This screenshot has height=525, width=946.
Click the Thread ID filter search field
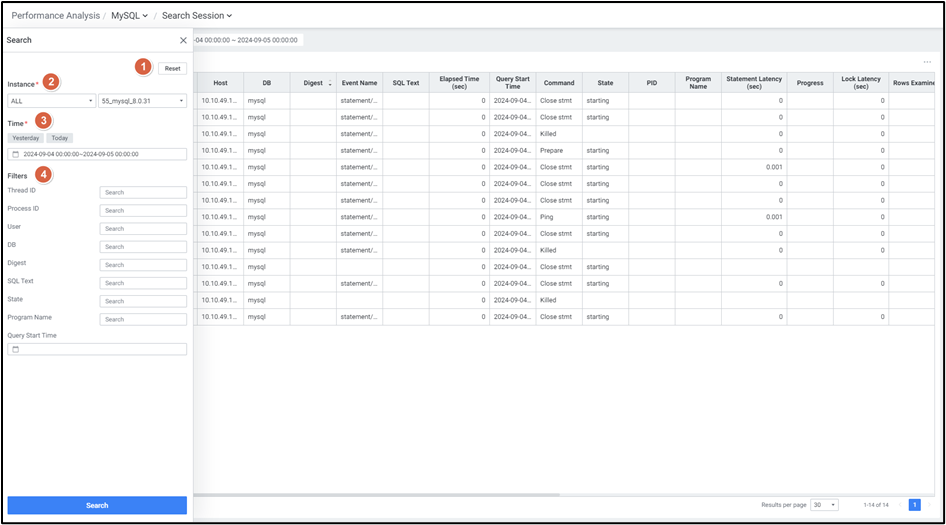(x=143, y=192)
